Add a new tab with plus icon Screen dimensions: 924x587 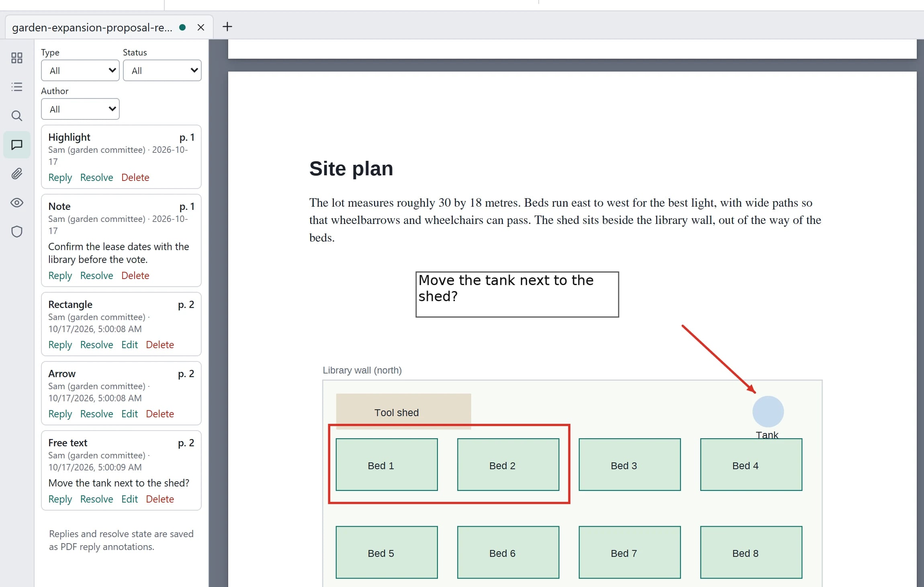(x=227, y=27)
